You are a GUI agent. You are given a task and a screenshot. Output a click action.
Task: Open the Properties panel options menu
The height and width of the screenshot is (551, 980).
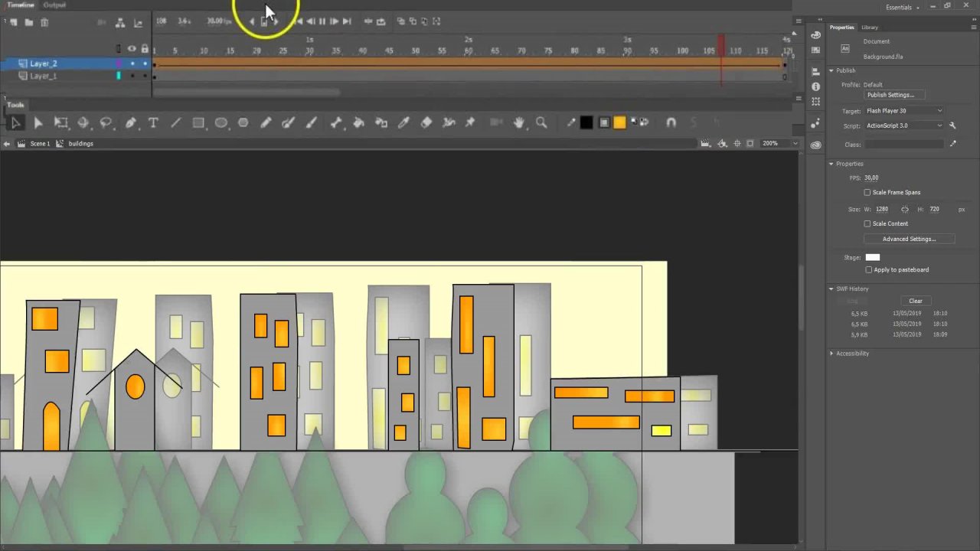[973, 28]
